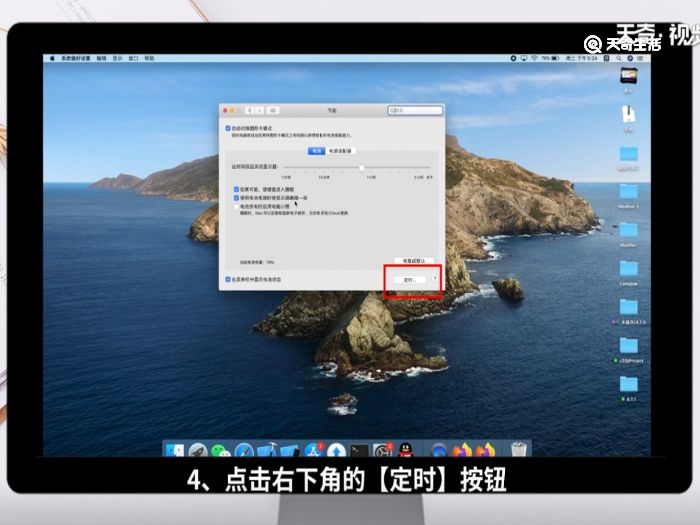
Task: Switch to the 电源适配器 (Power Adapter) tab
Action: (x=340, y=151)
